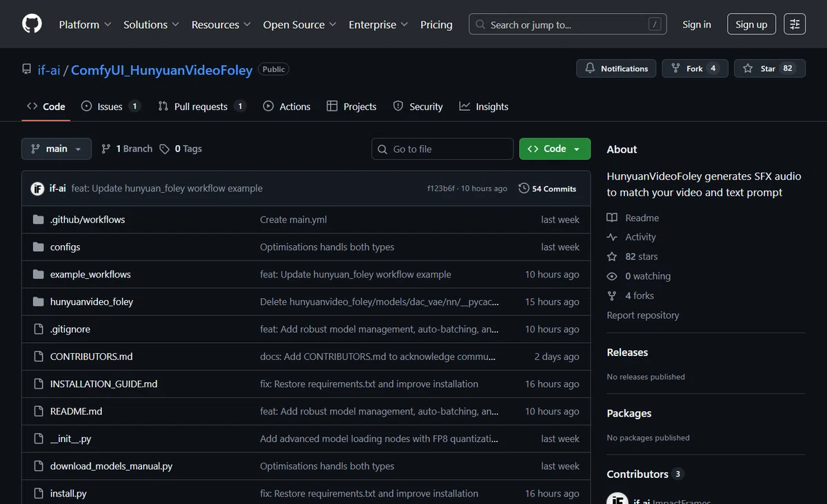Open the ComfyUI_HunyuanVideoFoley repository link
Viewport: 827px width, 504px height.
click(162, 70)
